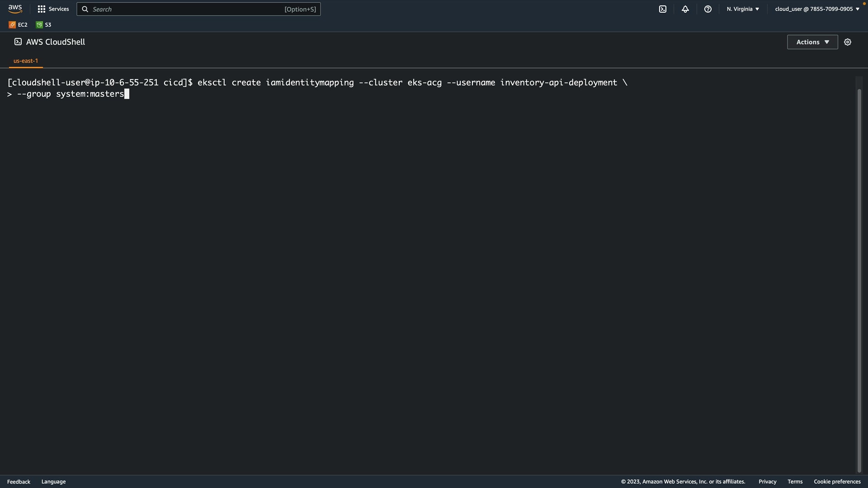Viewport: 868px width, 488px height.
Task: Open the Actions dropdown button
Action: tap(812, 42)
